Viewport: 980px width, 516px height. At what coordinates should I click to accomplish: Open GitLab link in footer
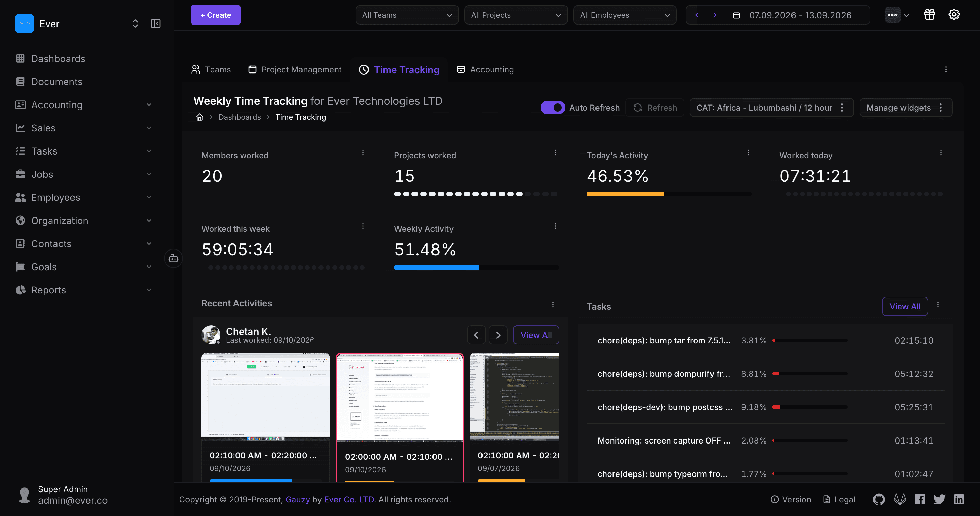click(900, 500)
